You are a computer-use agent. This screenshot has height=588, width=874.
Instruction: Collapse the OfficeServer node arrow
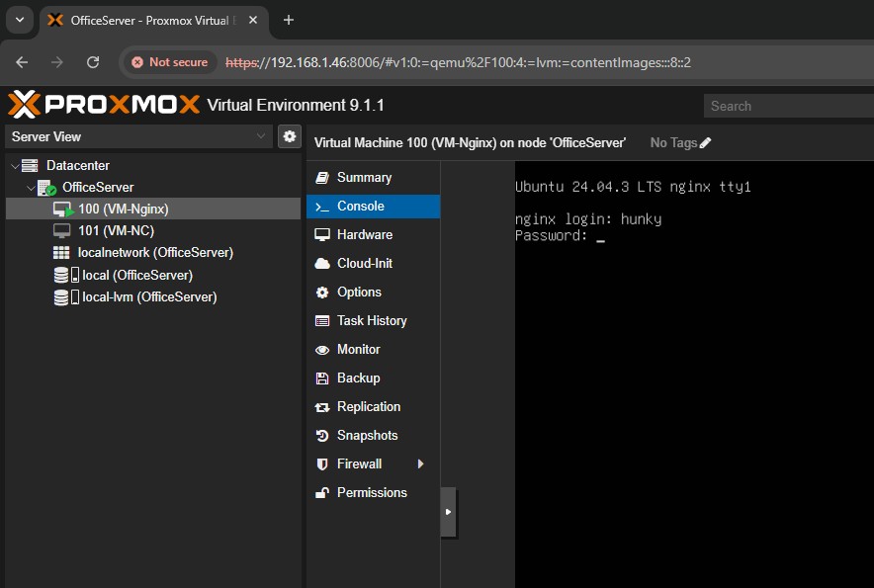pos(31,188)
